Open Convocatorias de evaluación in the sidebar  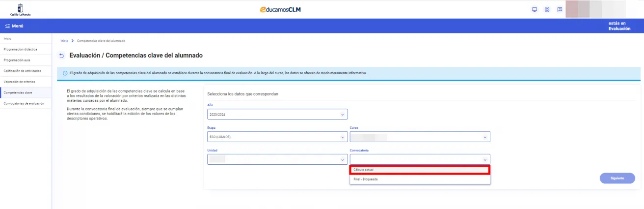tap(26, 103)
